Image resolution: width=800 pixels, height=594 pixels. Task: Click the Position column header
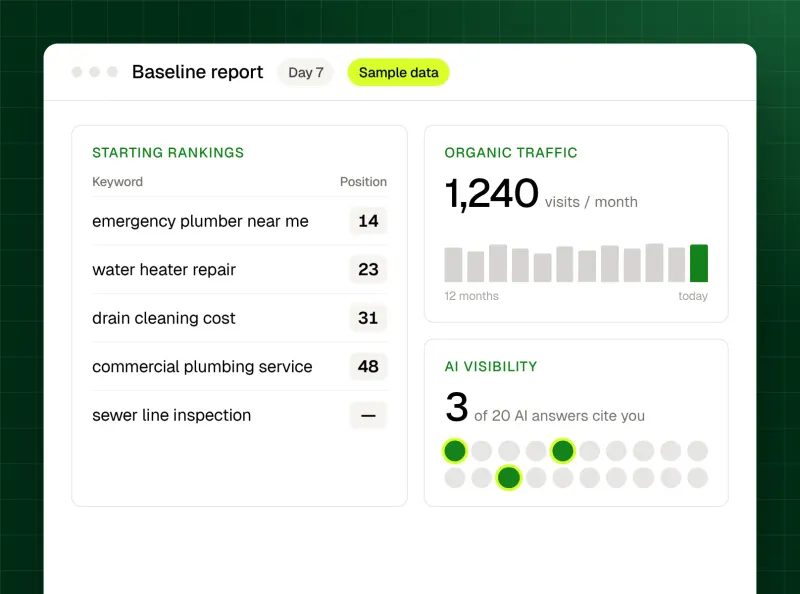[363, 182]
